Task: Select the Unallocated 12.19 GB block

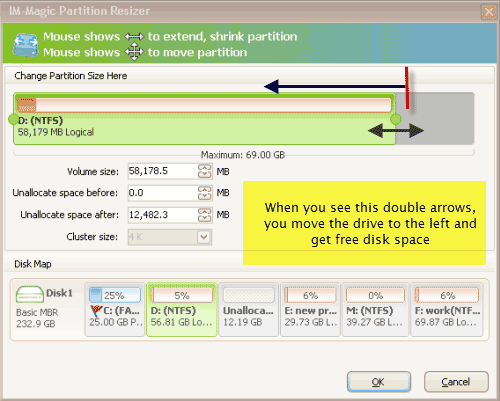Action: [248, 310]
